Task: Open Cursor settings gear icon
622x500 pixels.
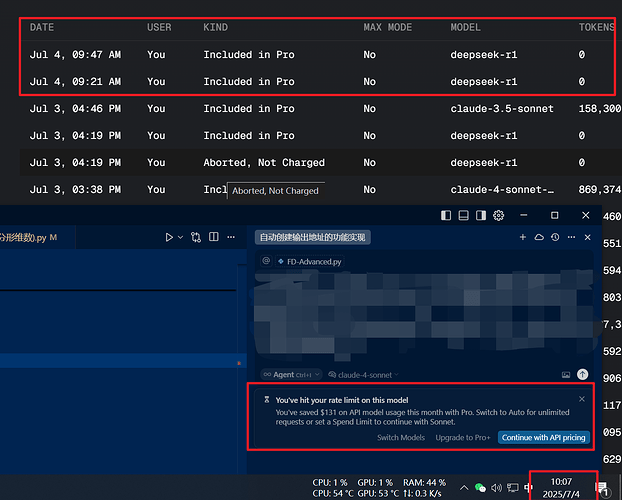Action: (499, 215)
